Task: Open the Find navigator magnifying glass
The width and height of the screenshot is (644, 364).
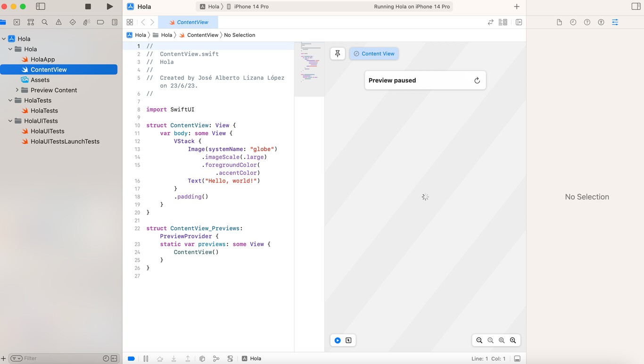Action: [x=45, y=22]
